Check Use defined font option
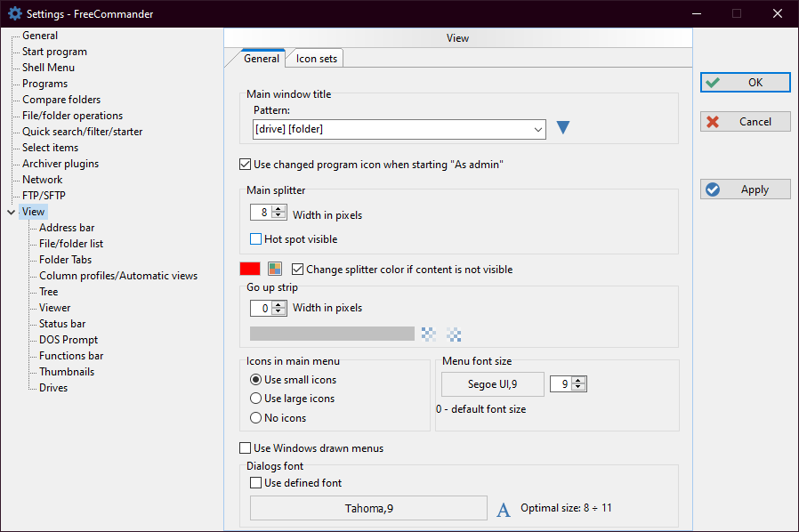 click(256, 483)
